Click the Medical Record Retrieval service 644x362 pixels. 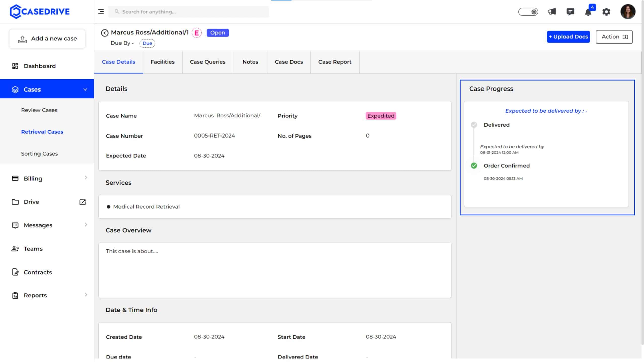click(146, 207)
